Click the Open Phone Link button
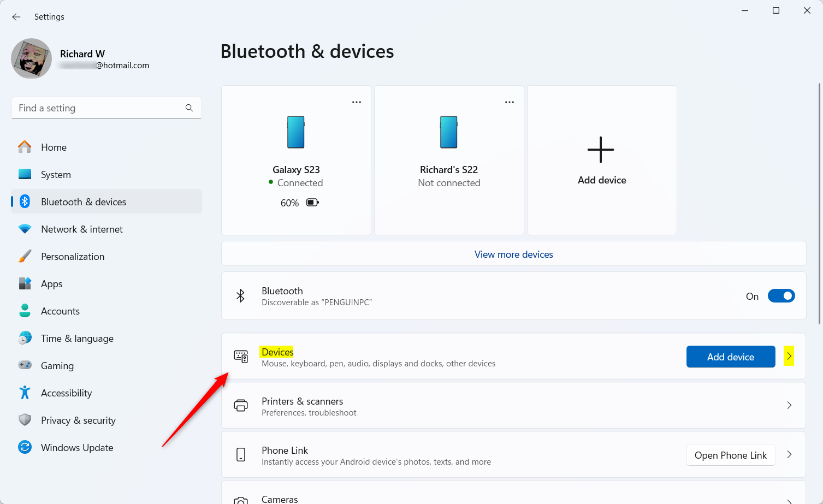This screenshot has width=823, height=504. [730, 455]
